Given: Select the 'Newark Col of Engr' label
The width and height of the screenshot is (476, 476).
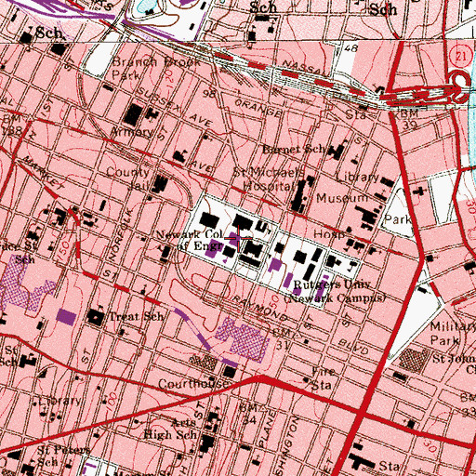Looking at the screenshot, I should [x=190, y=240].
